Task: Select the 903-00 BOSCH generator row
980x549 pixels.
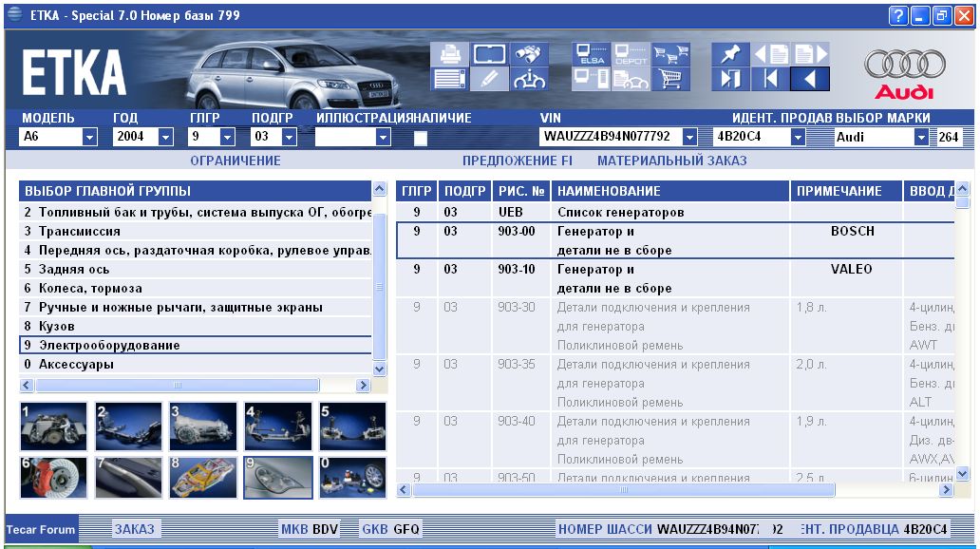Action: 675,240
